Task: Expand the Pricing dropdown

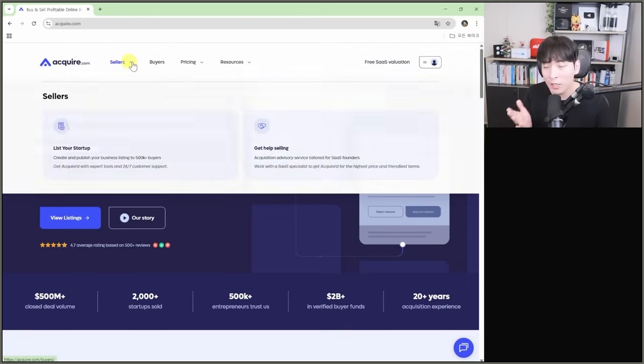Action: [x=192, y=62]
